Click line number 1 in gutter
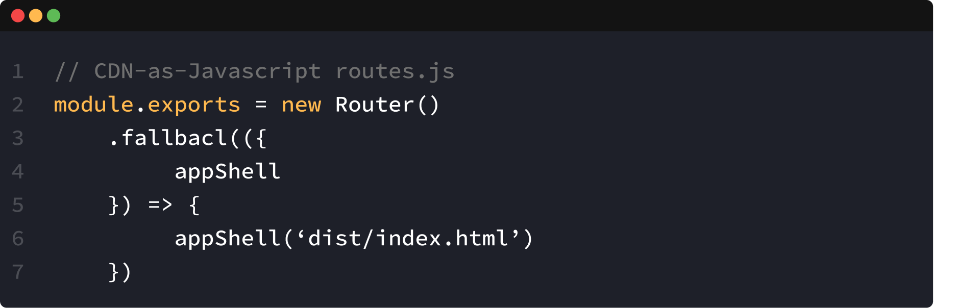This screenshot has width=980, height=308. click(x=18, y=71)
